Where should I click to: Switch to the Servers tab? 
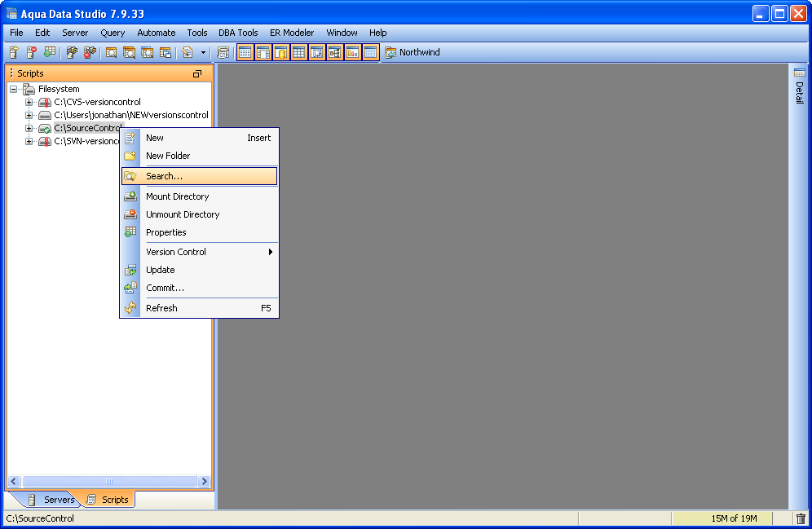coord(51,500)
